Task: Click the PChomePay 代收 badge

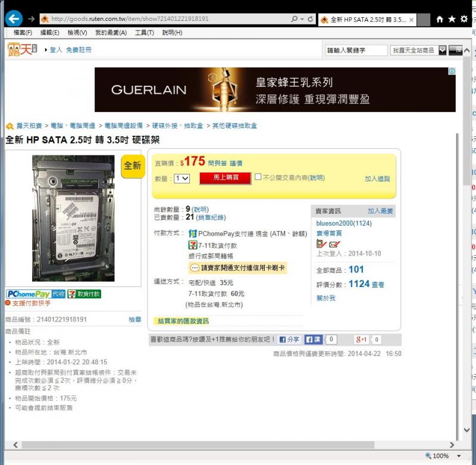Action: pos(36,294)
